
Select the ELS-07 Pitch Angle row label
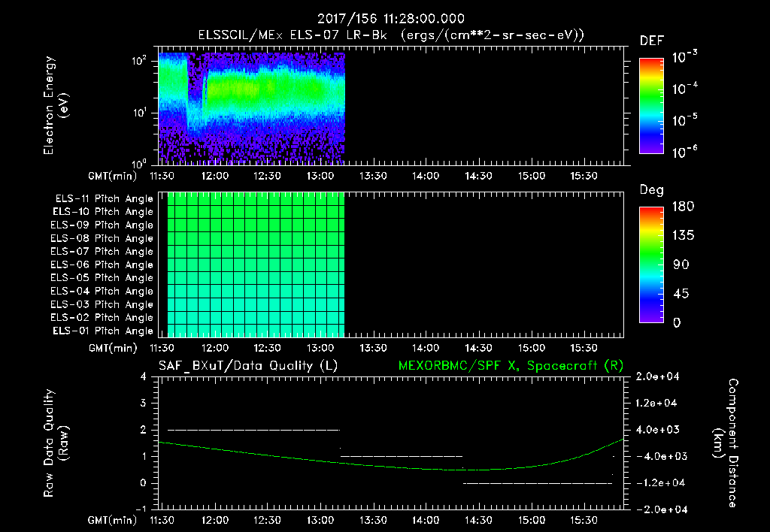click(102, 252)
